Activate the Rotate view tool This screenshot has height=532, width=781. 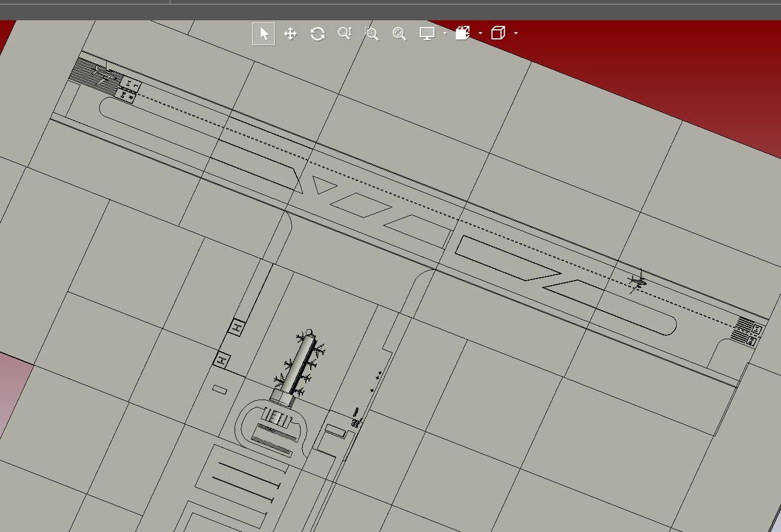tap(317, 34)
